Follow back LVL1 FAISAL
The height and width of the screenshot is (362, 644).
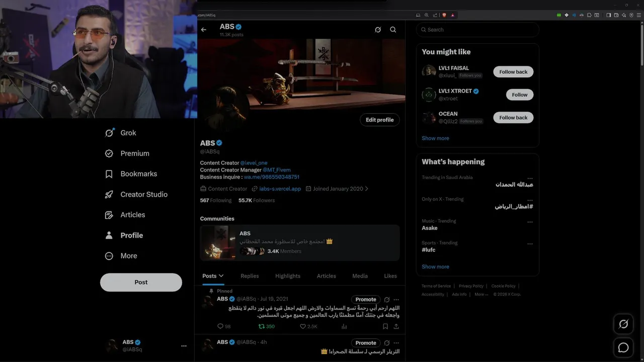tap(513, 72)
